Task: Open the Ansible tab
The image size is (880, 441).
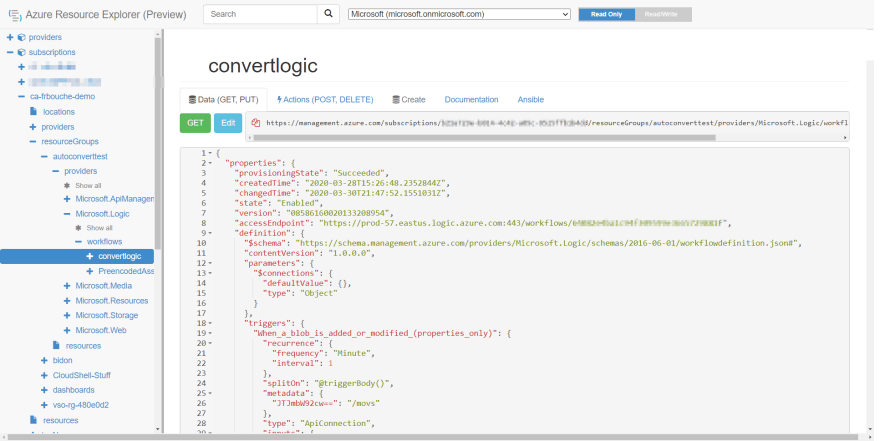Action: click(530, 99)
